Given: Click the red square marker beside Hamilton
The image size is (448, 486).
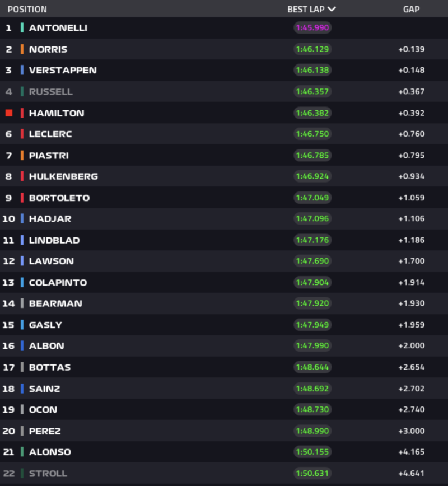Looking at the screenshot, I should pos(9,113).
